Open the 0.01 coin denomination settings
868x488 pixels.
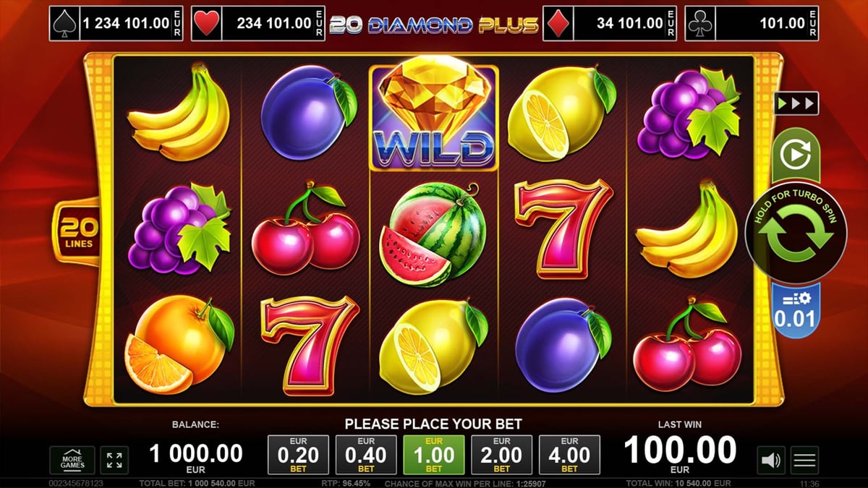(796, 311)
